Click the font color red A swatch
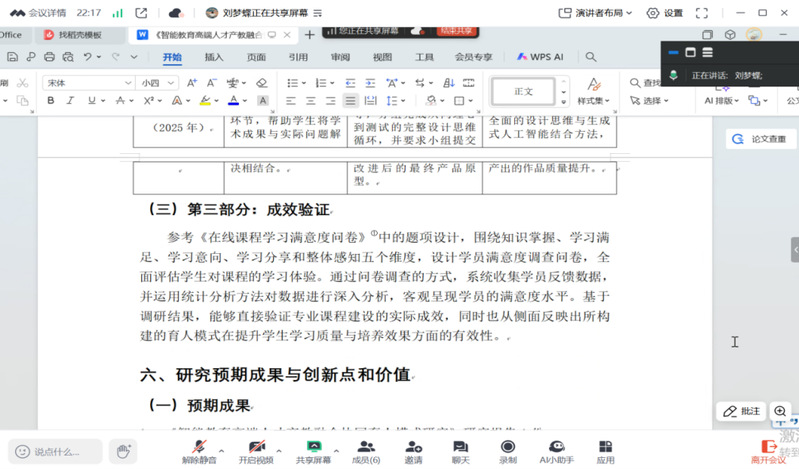Image resolution: width=799 pixels, height=469 pixels. tap(233, 101)
